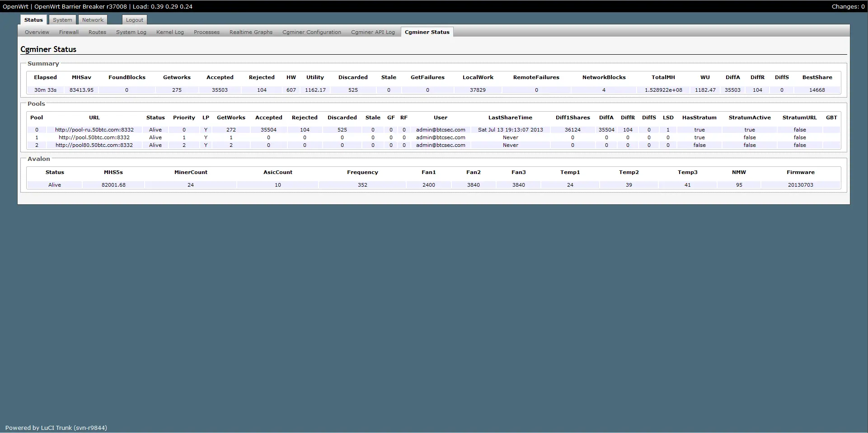Click the Avalon MHS5s value 82001.68
This screenshot has height=433, width=868.
pyautogui.click(x=113, y=185)
